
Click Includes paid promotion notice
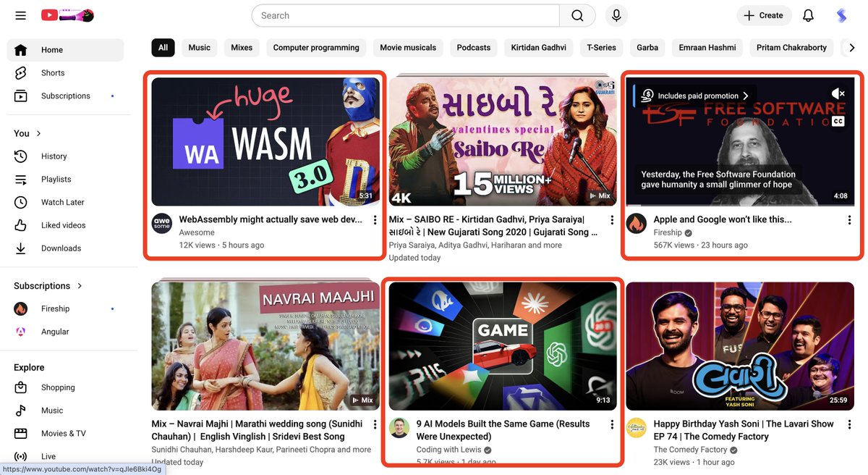point(695,96)
